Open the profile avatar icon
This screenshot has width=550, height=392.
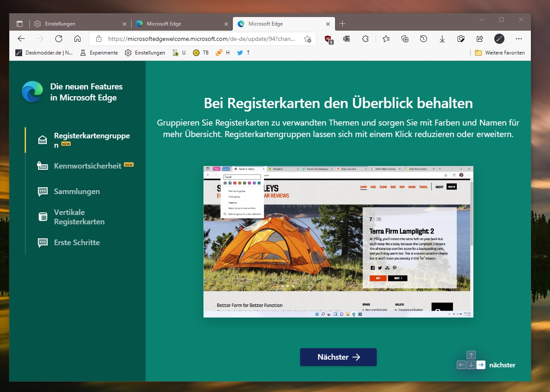(x=499, y=39)
